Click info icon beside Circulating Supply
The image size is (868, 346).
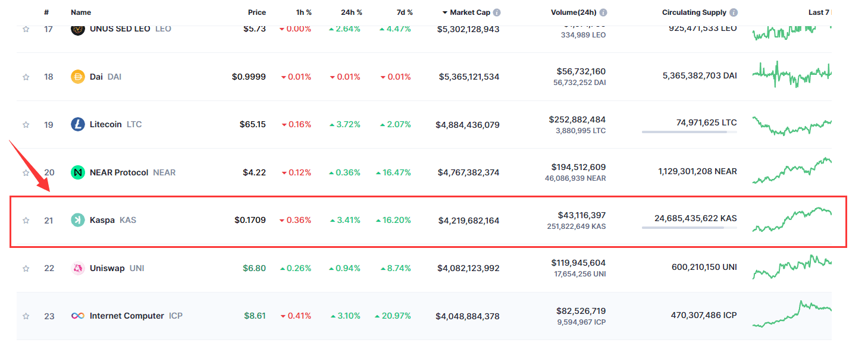[x=734, y=12]
